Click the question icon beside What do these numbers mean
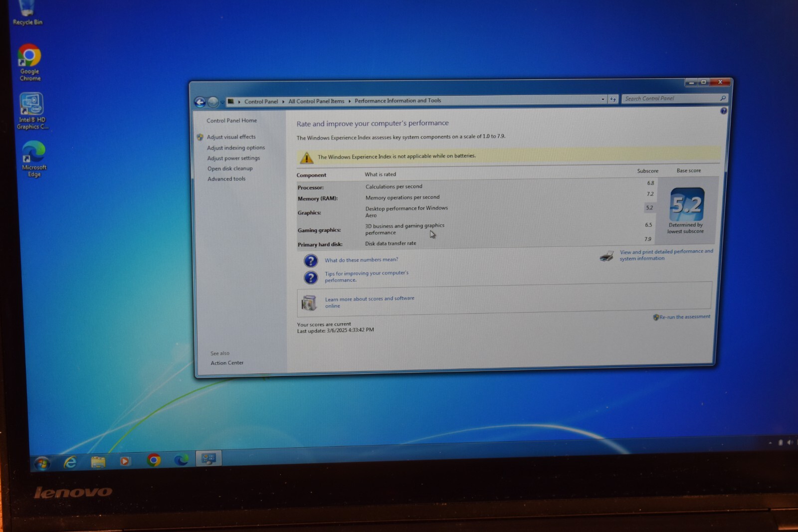The height and width of the screenshot is (532, 798). point(311,261)
